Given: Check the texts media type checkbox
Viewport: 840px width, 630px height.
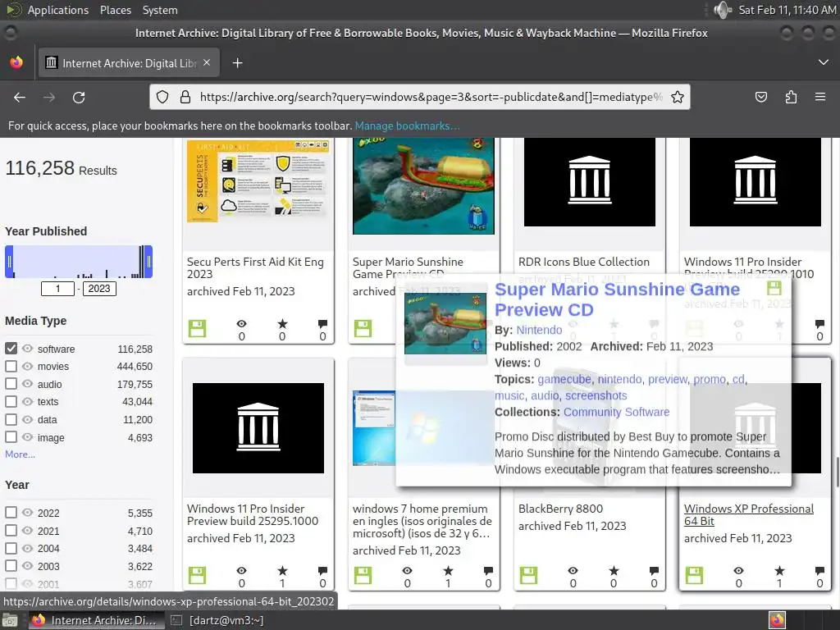Looking at the screenshot, I should pyautogui.click(x=11, y=401).
